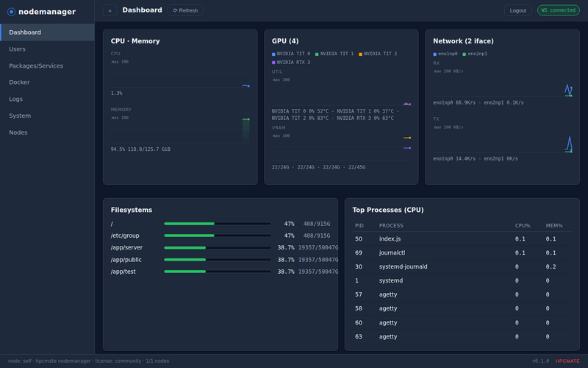The height and width of the screenshot is (368, 588).
Task: Click the NVIDIA TIT 0 blue legend swatch
Action: coord(273,54)
